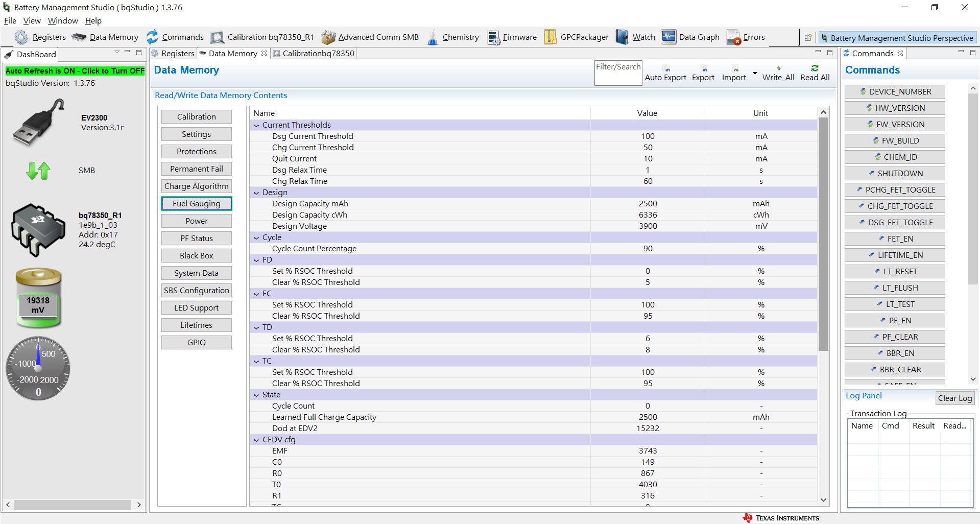Toggle BBR_EN command

[895, 353]
